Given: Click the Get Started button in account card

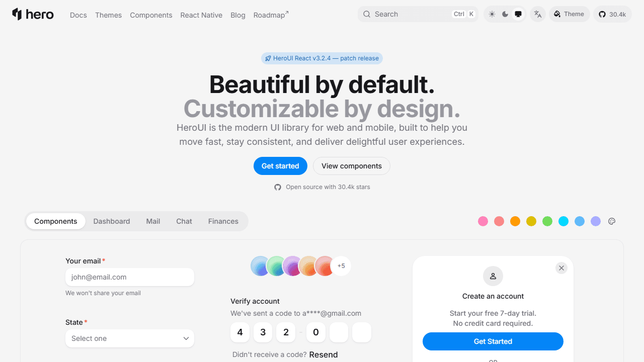Looking at the screenshot, I should click(493, 341).
